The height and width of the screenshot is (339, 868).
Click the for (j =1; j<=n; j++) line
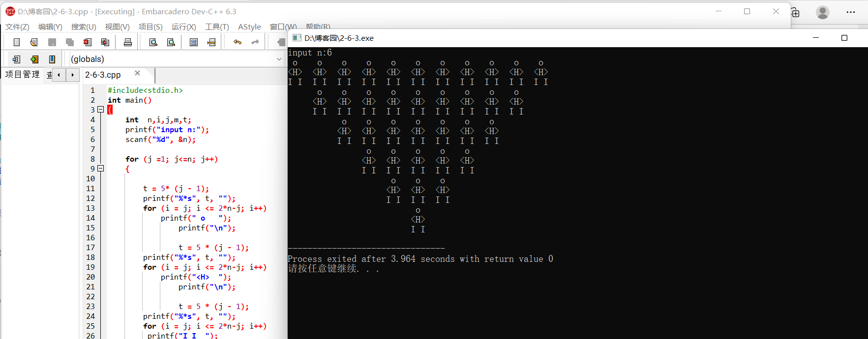coord(172,159)
